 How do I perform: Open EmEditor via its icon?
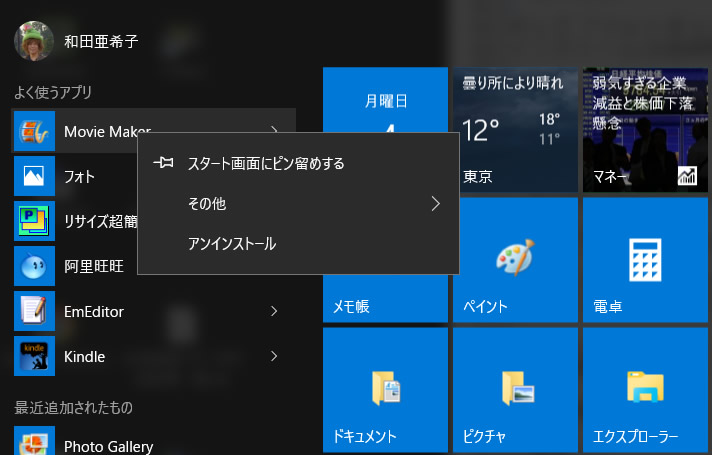(x=34, y=311)
